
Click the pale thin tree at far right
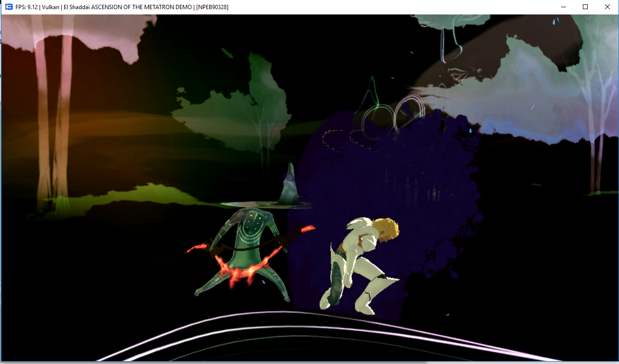pyautogui.click(x=596, y=120)
